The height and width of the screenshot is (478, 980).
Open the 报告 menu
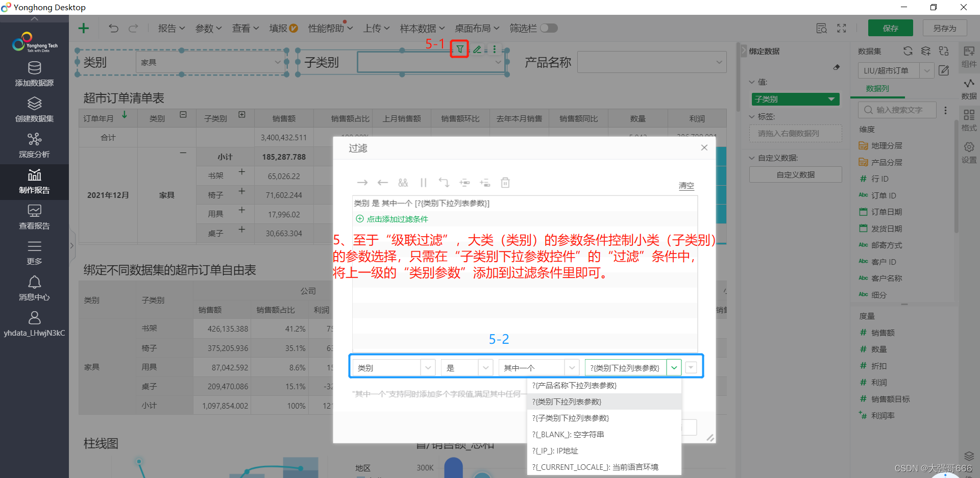pos(171,29)
